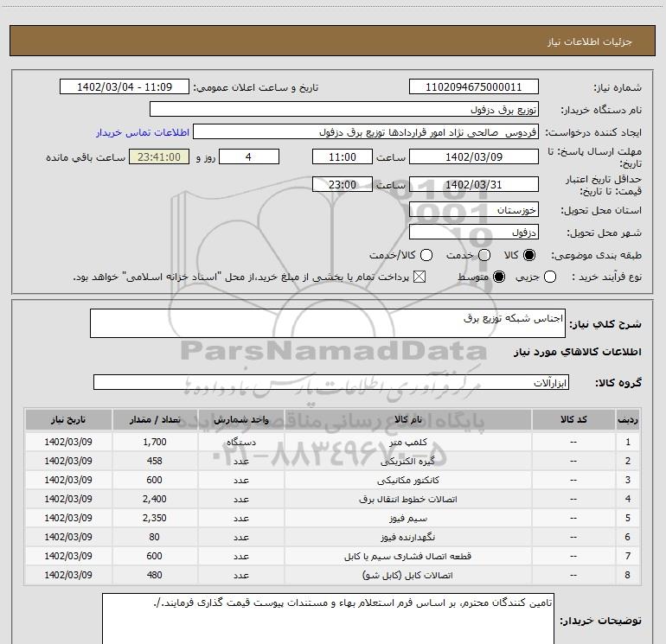
Task: Click the buyer name field توزیع برق دزفول
Action: click(344, 110)
